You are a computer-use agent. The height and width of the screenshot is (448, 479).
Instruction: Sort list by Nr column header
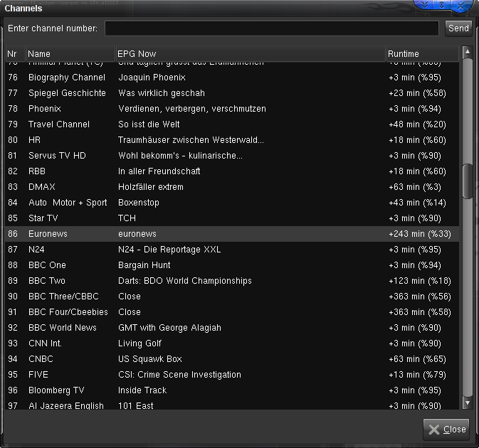click(x=15, y=54)
